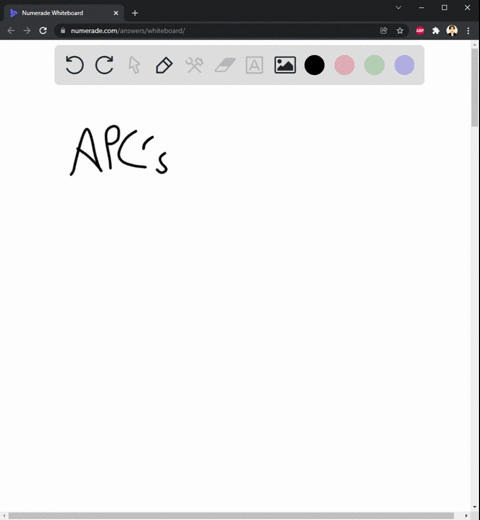Open Chrome three-dot menu
The height and width of the screenshot is (520, 480).
tap(468, 31)
